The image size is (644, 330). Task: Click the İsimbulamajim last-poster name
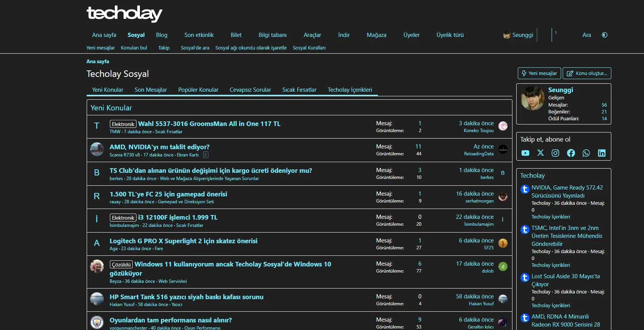(479, 224)
